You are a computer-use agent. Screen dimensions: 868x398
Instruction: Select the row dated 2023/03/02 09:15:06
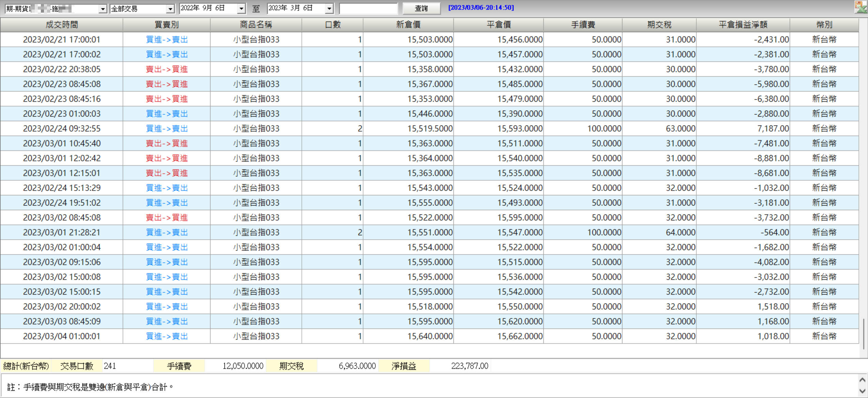point(429,262)
